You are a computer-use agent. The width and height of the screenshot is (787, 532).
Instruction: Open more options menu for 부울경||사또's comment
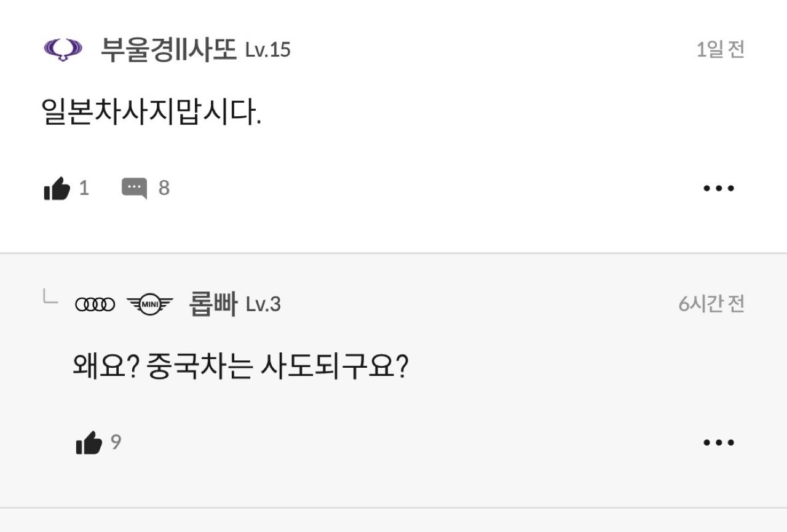coord(719,188)
